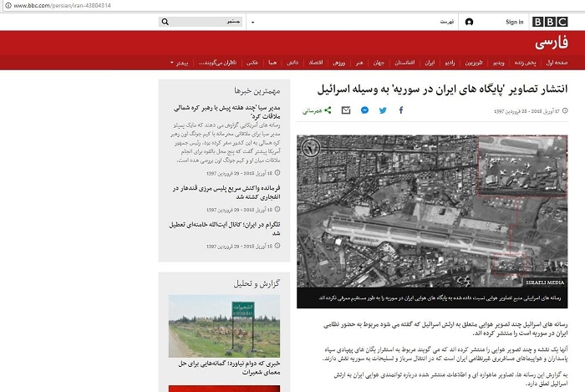Open the CIA director North Korea headline

[227, 112]
